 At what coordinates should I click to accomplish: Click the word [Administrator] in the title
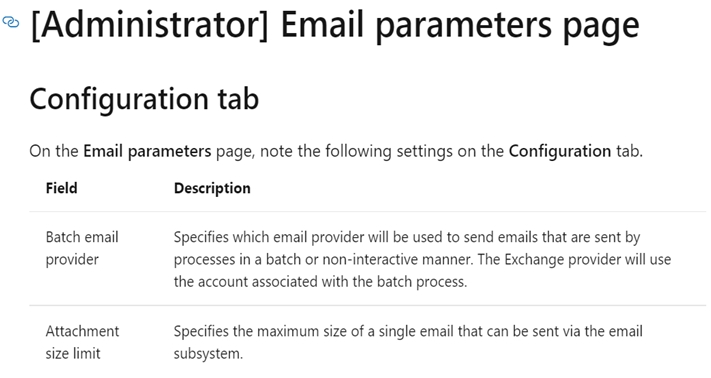(150, 26)
